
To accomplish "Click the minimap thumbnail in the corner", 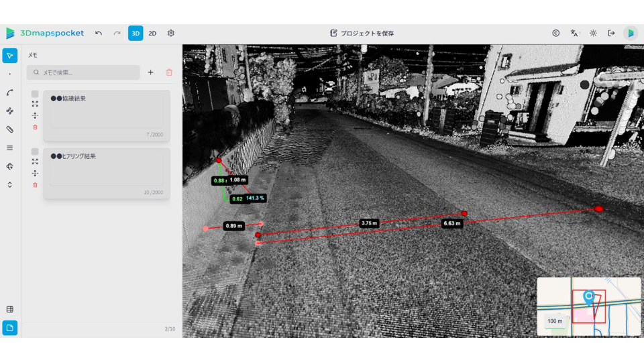I will click(x=588, y=306).
